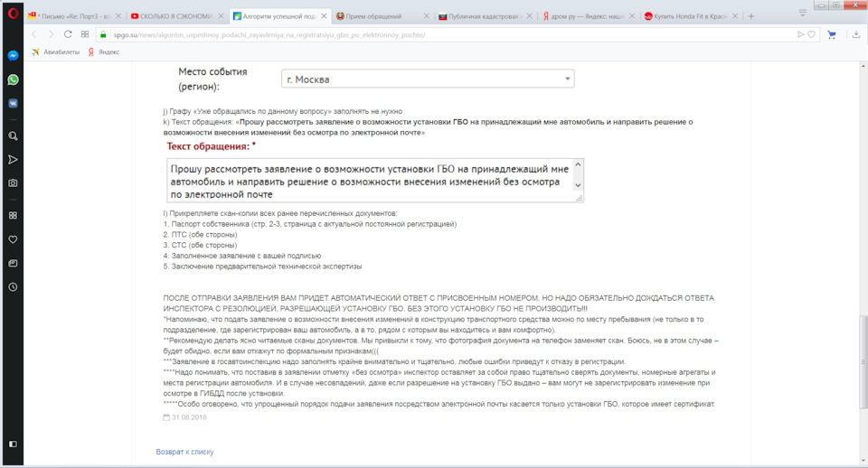Viewport: 868px width, 468px height.
Task: Open Speed Dial start page grid icon
Action: pos(84,34)
